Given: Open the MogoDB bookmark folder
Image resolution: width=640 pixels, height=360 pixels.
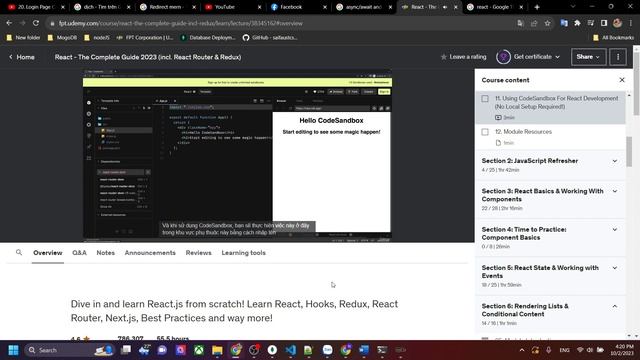Looking at the screenshot, I should coord(62,38).
